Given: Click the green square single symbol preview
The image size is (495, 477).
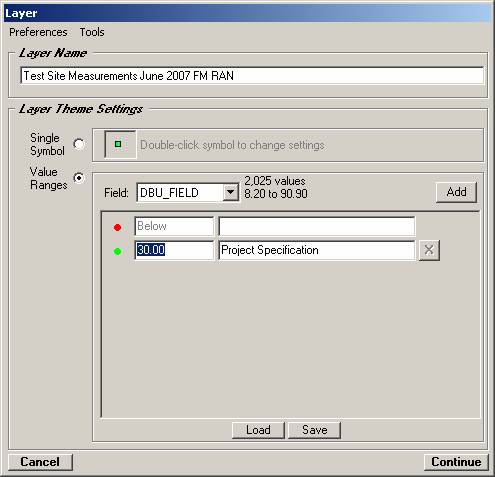Looking at the screenshot, I should click(x=120, y=144).
